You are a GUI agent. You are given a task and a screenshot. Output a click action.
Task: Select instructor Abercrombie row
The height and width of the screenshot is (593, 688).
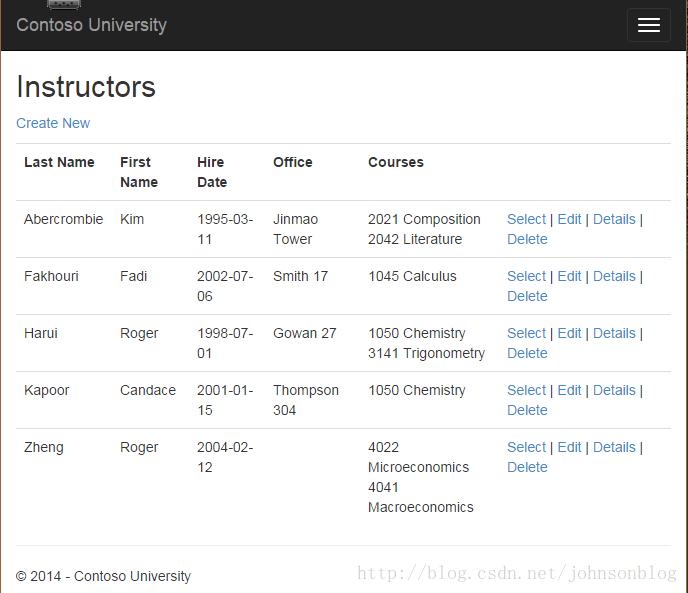pos(526,219)
